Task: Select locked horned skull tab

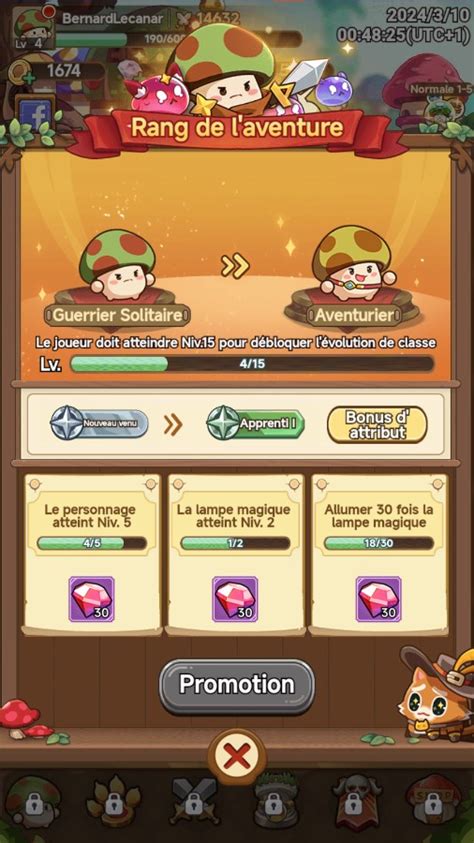Action: (x=353, y=802)
